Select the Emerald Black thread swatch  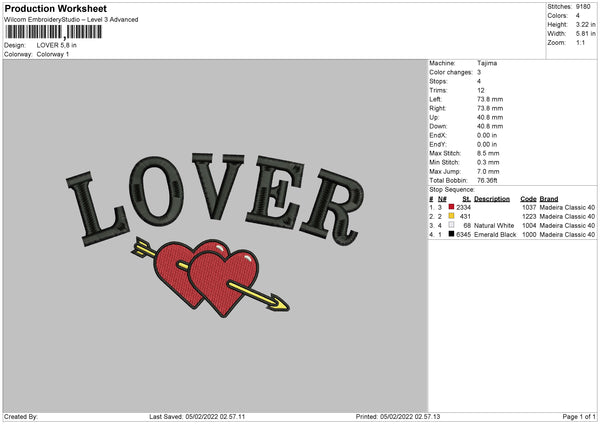pos(451,235)
